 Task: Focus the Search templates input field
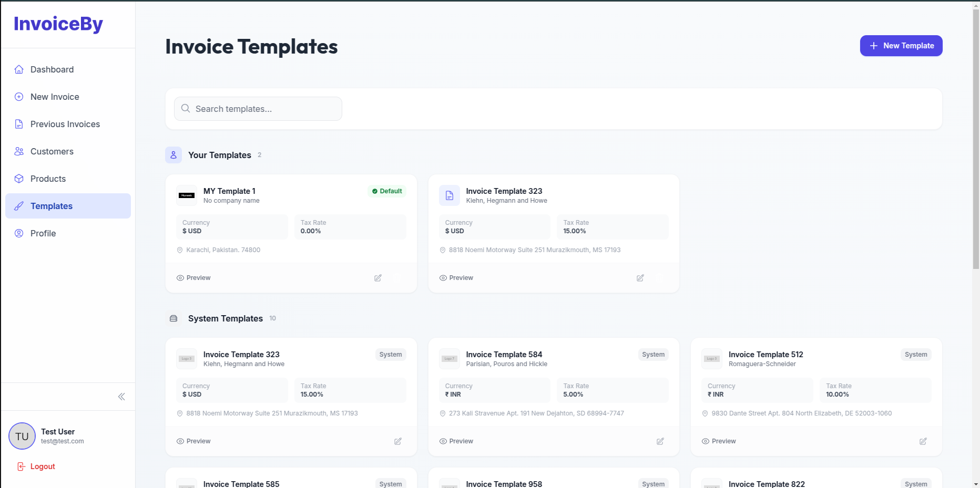pyautogui.click(x=258, y=109)
